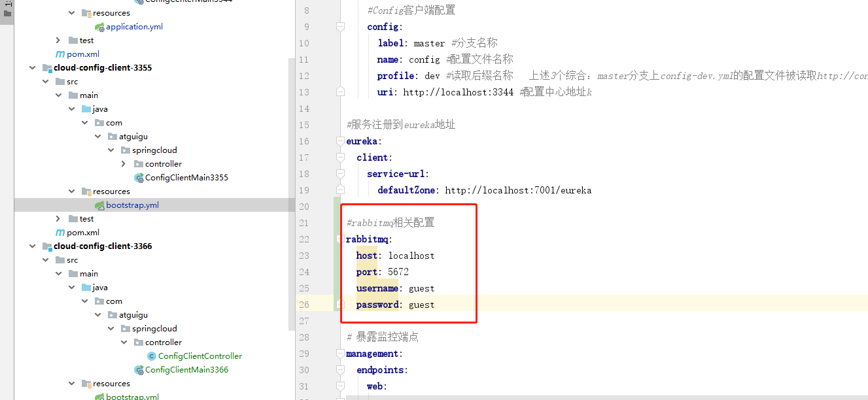Click the fold end marker on line 26
Image resolution: width=868 pixels, height=400 pixels.
339,305
